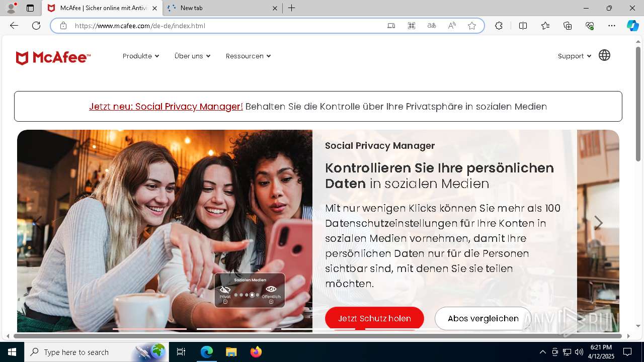Expand the Support dropdown
Viewport: 644px width, 362px height.
tap(575, 56)
